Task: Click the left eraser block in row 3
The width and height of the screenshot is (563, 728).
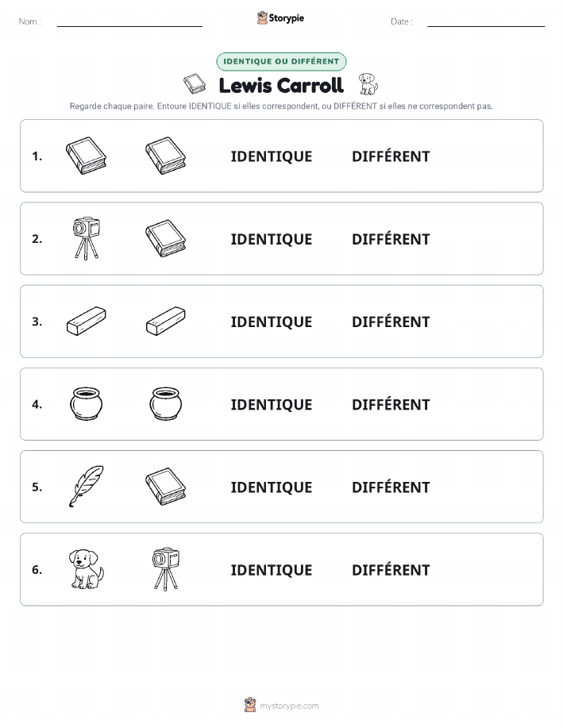Action: point(87,321)
